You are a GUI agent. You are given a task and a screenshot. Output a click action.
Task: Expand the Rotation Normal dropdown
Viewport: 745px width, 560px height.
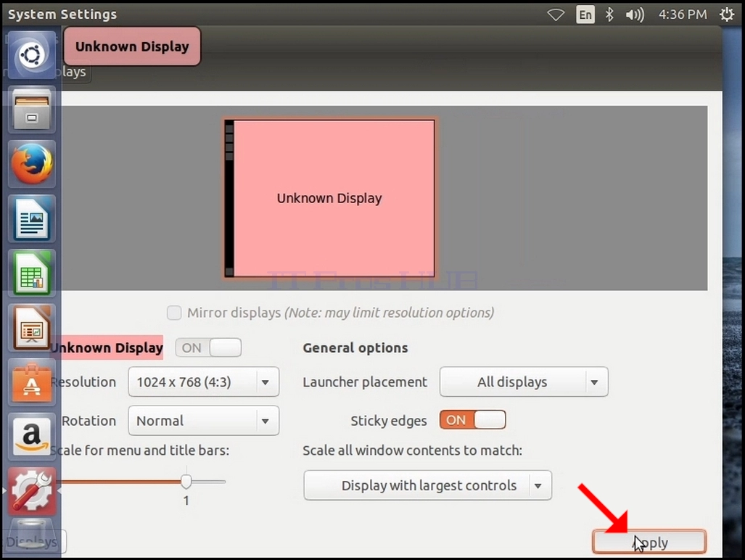(x=203, y=421)
